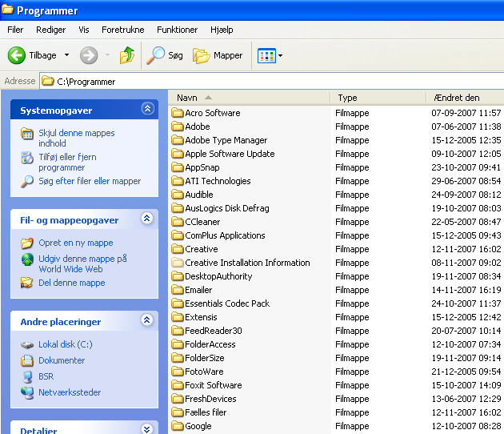
Task: Click the green Tilbage back arrow icon
Action: click(x=16, y=55)
